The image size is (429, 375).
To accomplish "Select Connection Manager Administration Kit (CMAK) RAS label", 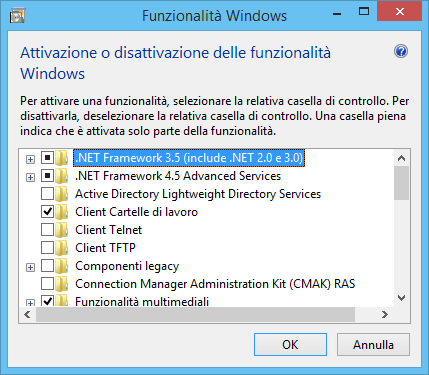I will pyautogui.click(x=215, y=284).
